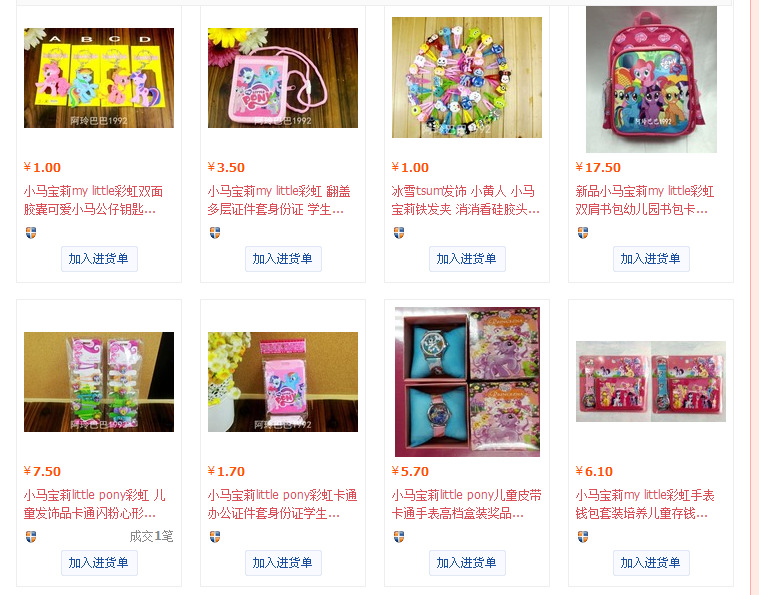
Task: Open title link of ¥3.50 ID holder
Action: (x=279, y=200)
